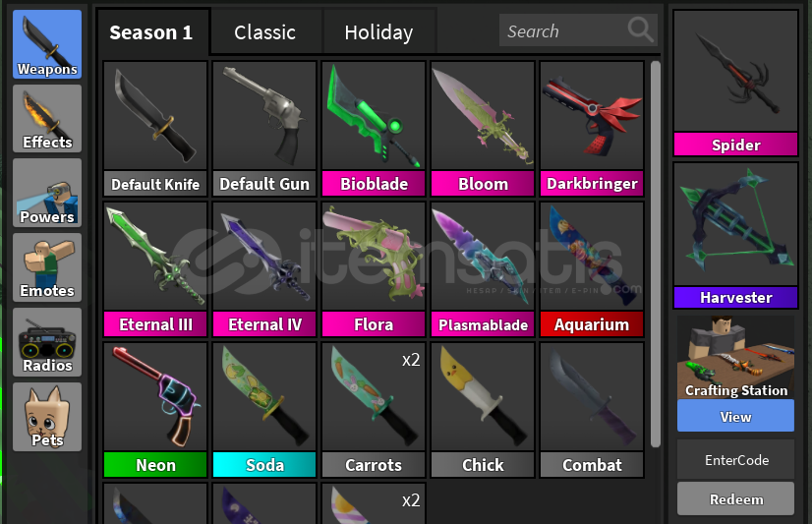Click the search magnifier icon

click(x=640, y=30)
